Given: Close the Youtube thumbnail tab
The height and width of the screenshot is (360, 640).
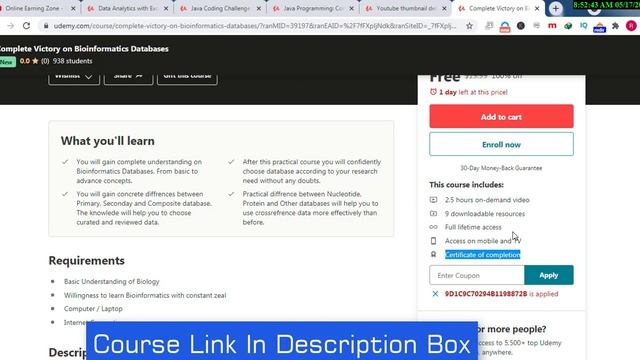Looking at the screenshot, I should pos(444,8).
